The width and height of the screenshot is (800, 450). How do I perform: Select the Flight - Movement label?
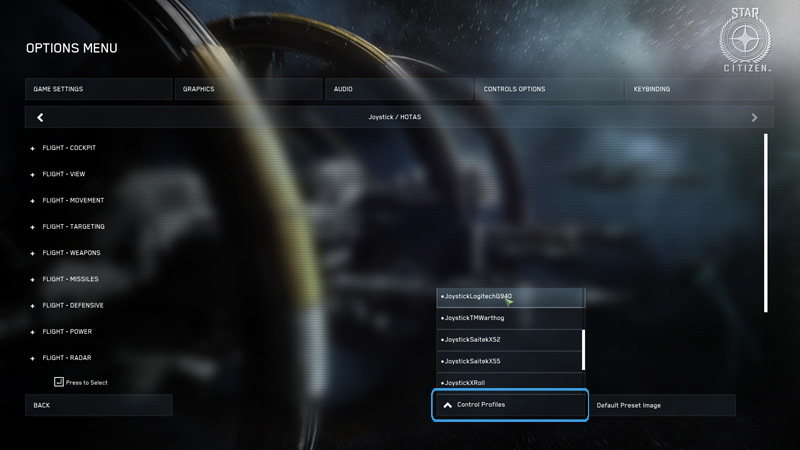tap(73, 201)
